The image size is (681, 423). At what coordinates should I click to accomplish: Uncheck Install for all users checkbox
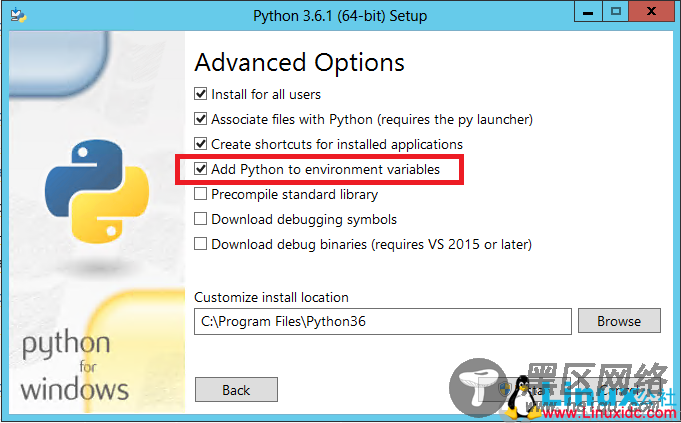point(200,93)
